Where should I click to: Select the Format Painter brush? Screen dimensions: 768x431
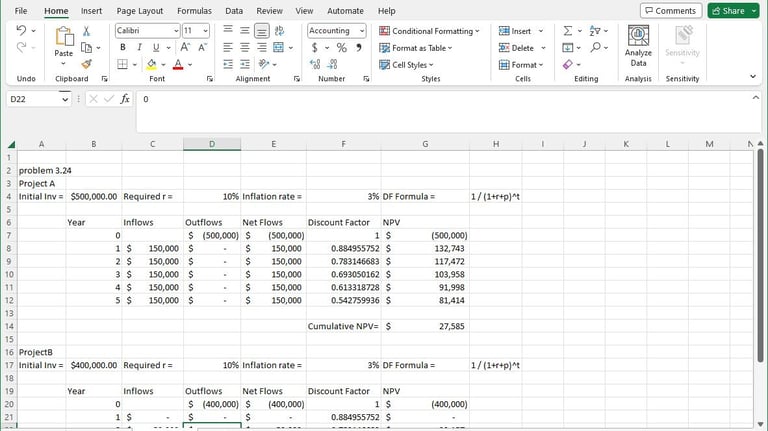pyautogui.click(x=87, y=64)
